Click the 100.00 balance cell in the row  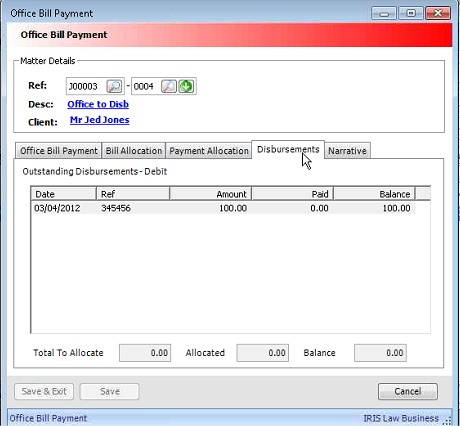point(396,208)
